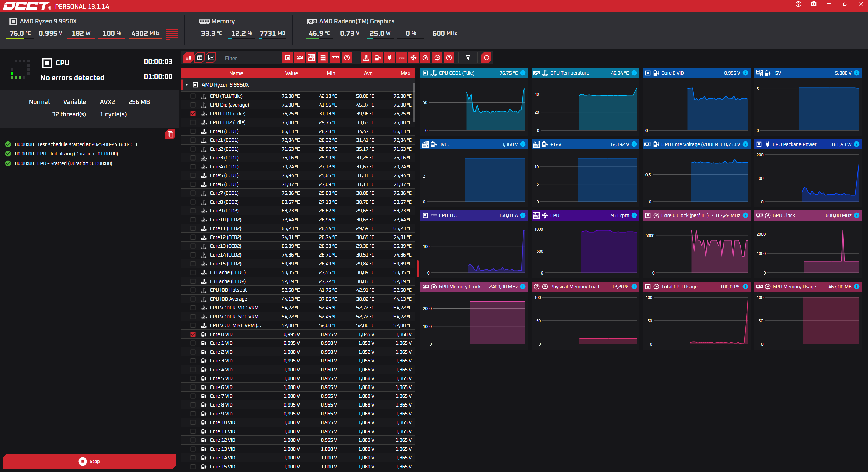The image size is (868, 472).
Task: Click the sensor Filter text field
Action: click(249, 58)
